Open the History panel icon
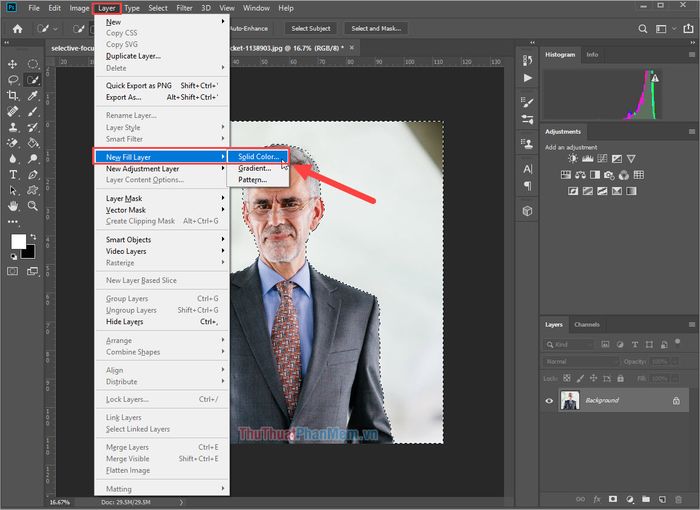The width and height of the screenshot is (700, 510). (x=528, y=60)
